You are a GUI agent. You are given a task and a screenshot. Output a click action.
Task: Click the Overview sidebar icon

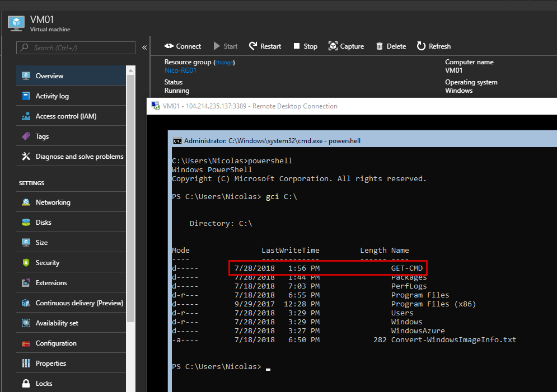[x=26, y=75]
